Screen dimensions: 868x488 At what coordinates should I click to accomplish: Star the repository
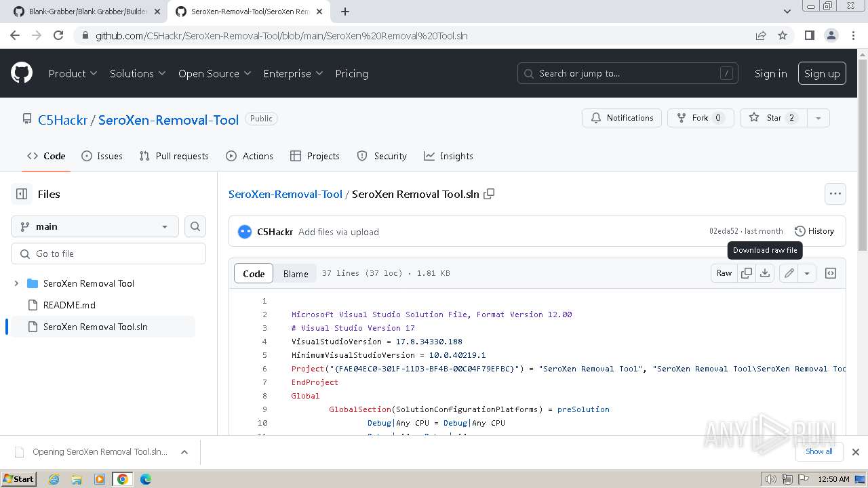pos(774,118)
